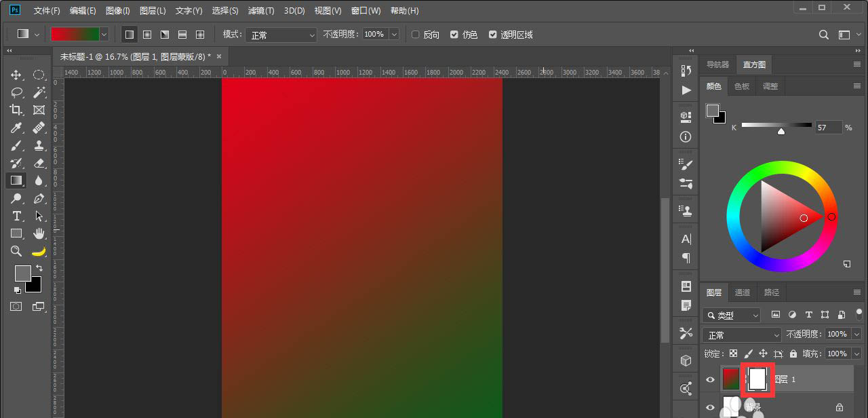
Task: Open the History panel icon
Action: coord(686,71)
